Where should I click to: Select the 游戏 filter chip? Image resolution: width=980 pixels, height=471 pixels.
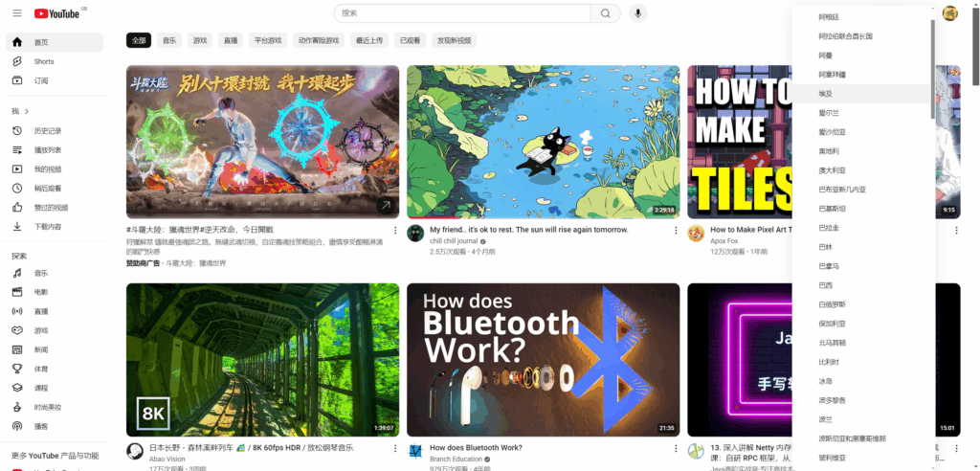tap(200, 40)
